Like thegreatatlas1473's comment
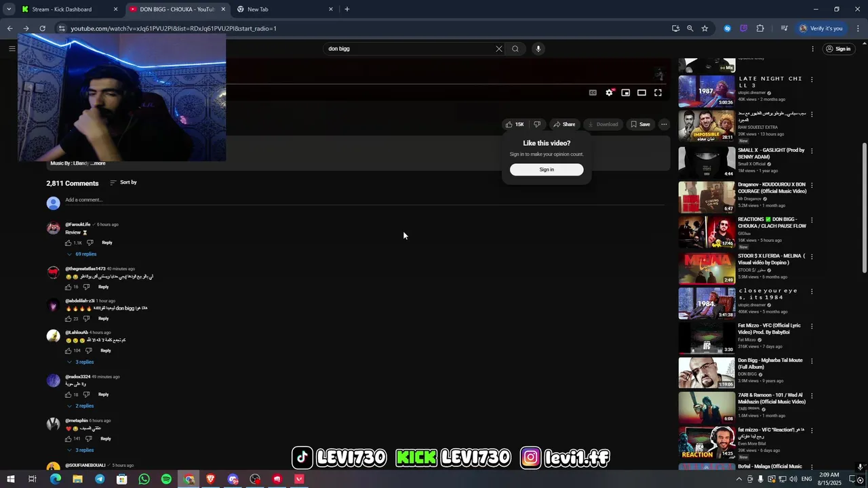Image resolution: width=868 pixels, height=488 pixels. [68, 287]
